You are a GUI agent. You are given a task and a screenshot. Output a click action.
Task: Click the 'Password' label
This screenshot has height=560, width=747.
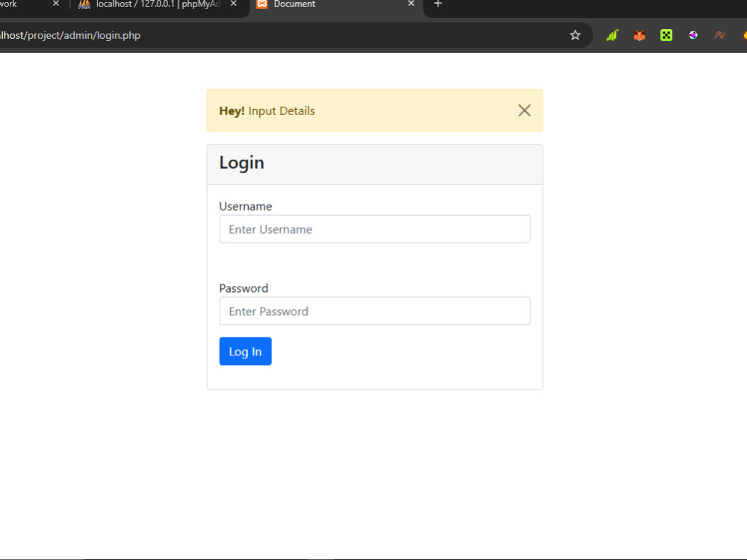click(x=244, y=288)
